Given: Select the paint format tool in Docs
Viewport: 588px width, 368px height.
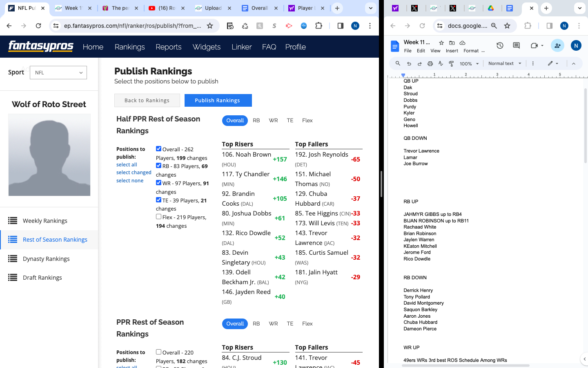Looking at the screenshot, I should click(451, 63).
